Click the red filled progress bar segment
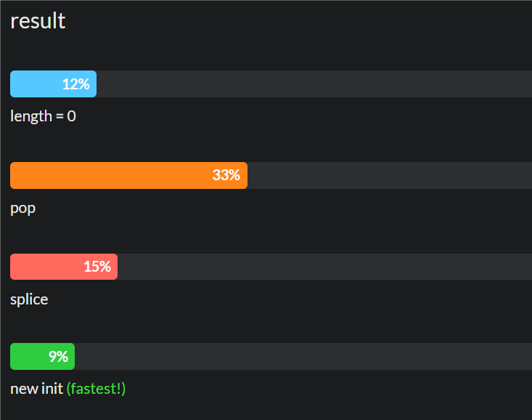The height and width of the screenshot is (420, 532). (x=45, y=267)
